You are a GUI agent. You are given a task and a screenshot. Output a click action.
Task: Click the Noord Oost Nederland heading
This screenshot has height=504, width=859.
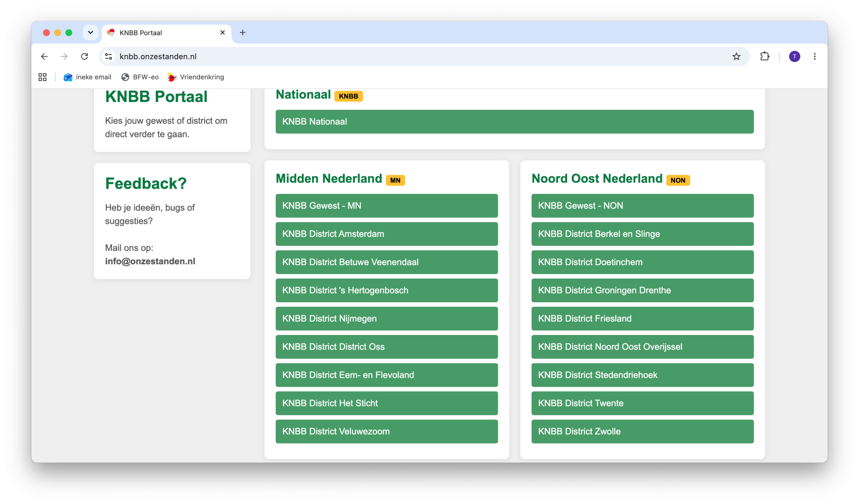[x=597, y=178]
